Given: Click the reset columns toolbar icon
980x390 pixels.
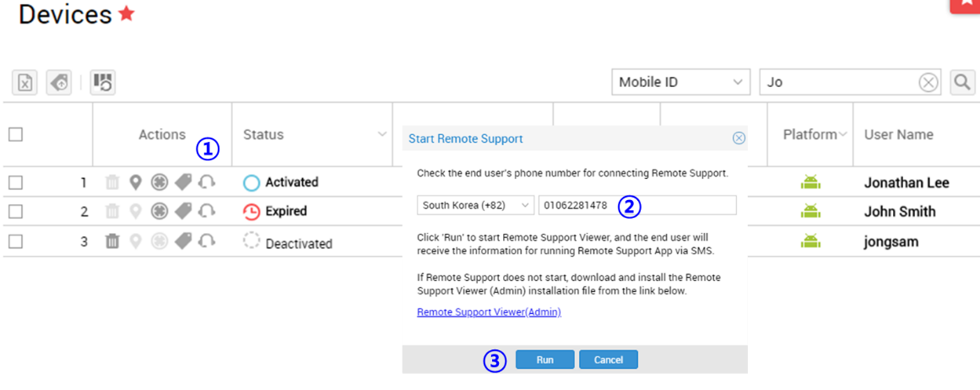Looking at the screenshot, I should (x=102, y=82).
